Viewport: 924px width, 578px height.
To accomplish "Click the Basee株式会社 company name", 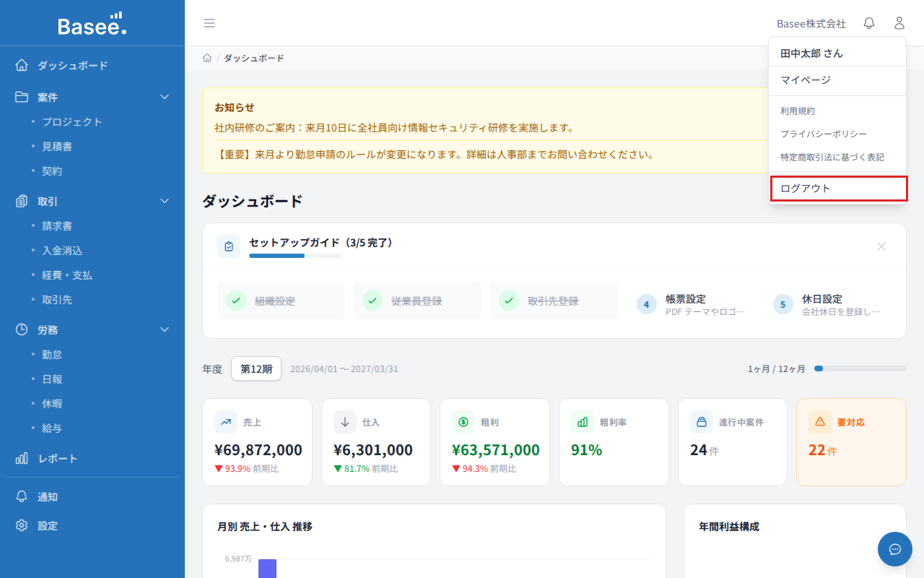I will point(811,23).
